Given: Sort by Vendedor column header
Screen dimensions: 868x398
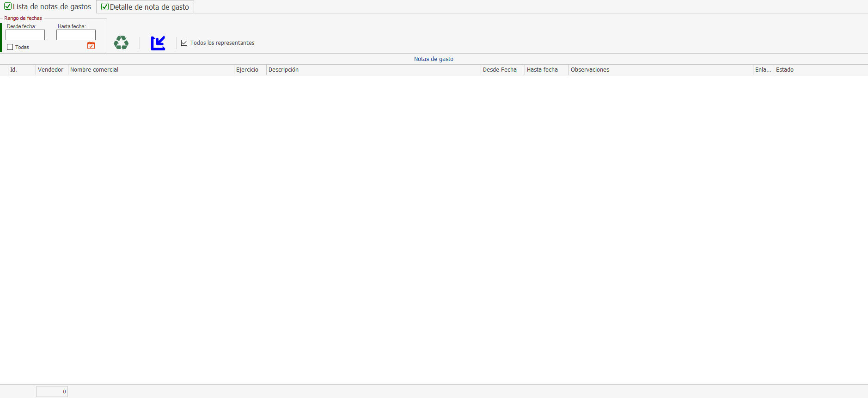Looking at the screenshot, I should click(51, 70).
